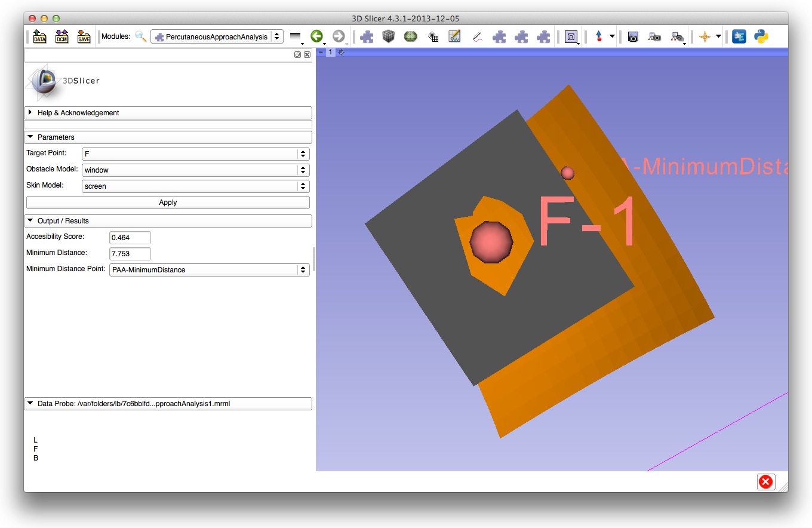Click the Minimum Distance value field
Image resolution: width=812 pixels, height=528 pixels.
point(130,254)
